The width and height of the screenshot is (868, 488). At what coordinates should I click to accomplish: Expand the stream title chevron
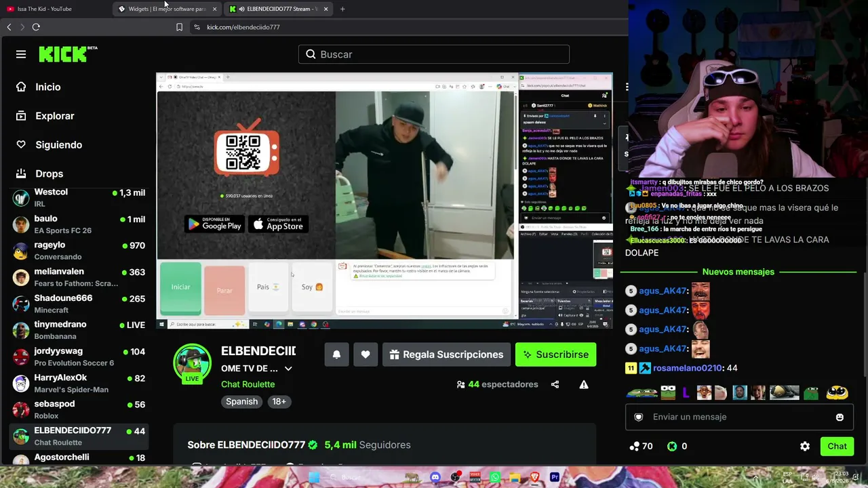[x=288, y=369]
